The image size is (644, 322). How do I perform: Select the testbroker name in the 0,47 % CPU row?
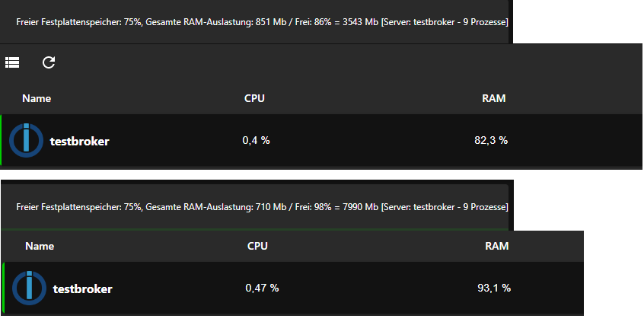[x=82, y=289]
